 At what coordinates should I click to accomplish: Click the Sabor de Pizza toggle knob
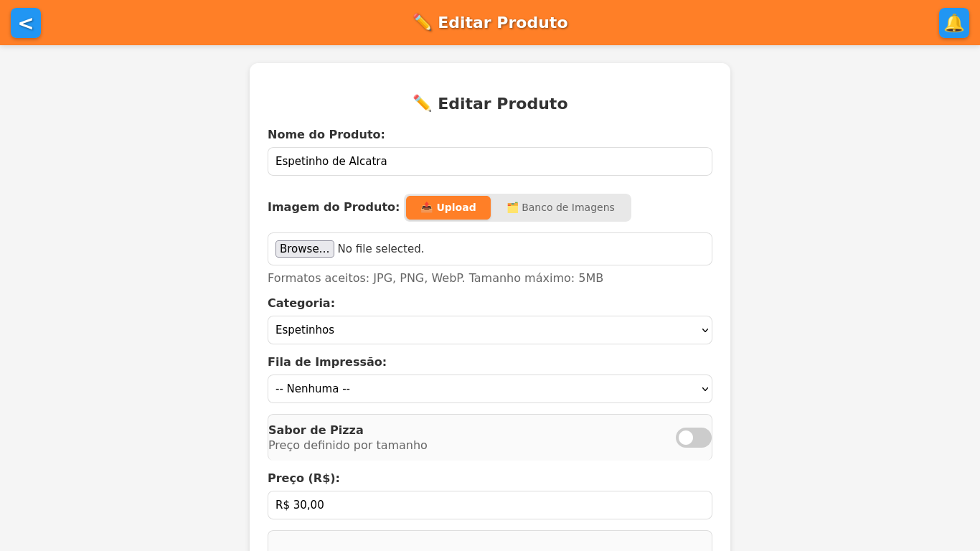687,437
